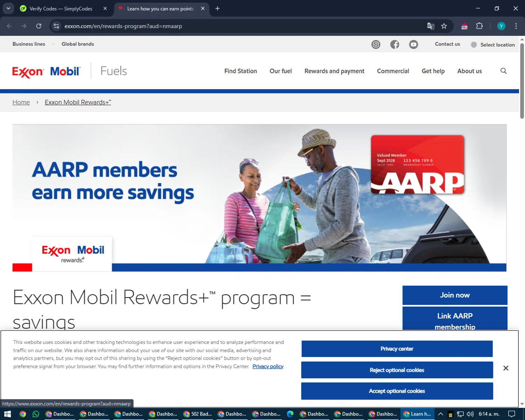Screen dimensions: 525x420
Task: Open the Translate page icon
Action: (430, 26)
